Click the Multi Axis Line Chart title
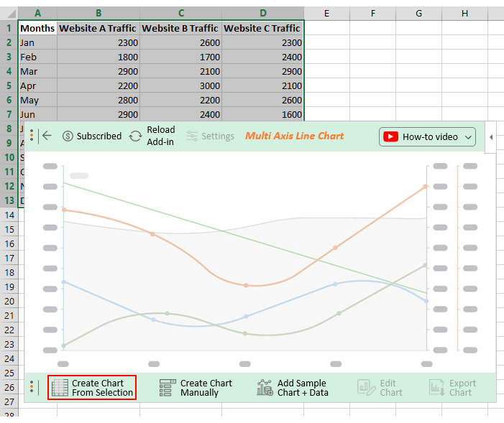504x423 pixels. point(295,136)
